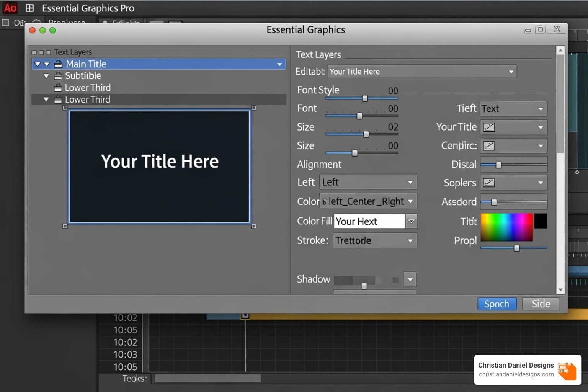Click the Font Style slider handle
This screenshot has height=392, width=588.
pos(365,98)
